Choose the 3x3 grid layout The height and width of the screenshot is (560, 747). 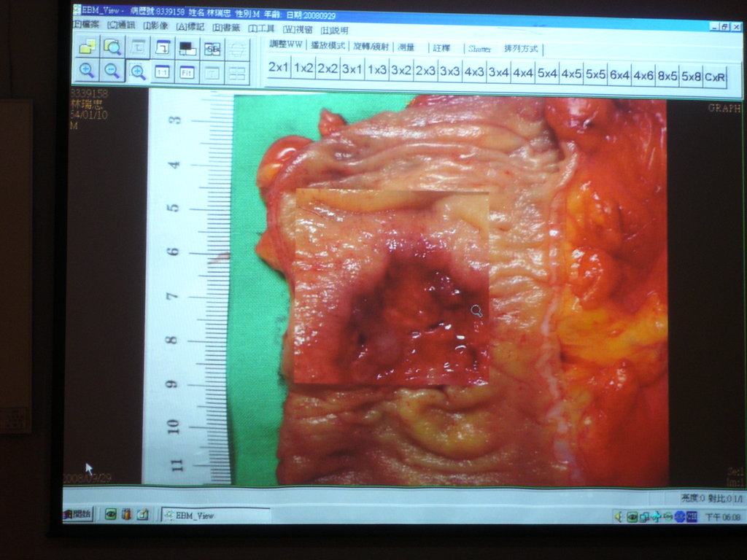pos(449,71)
